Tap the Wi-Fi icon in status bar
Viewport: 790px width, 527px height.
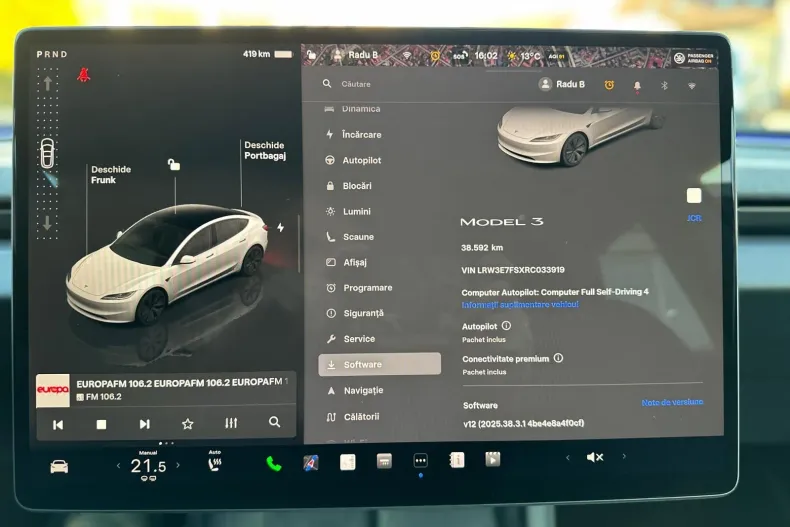407,55
